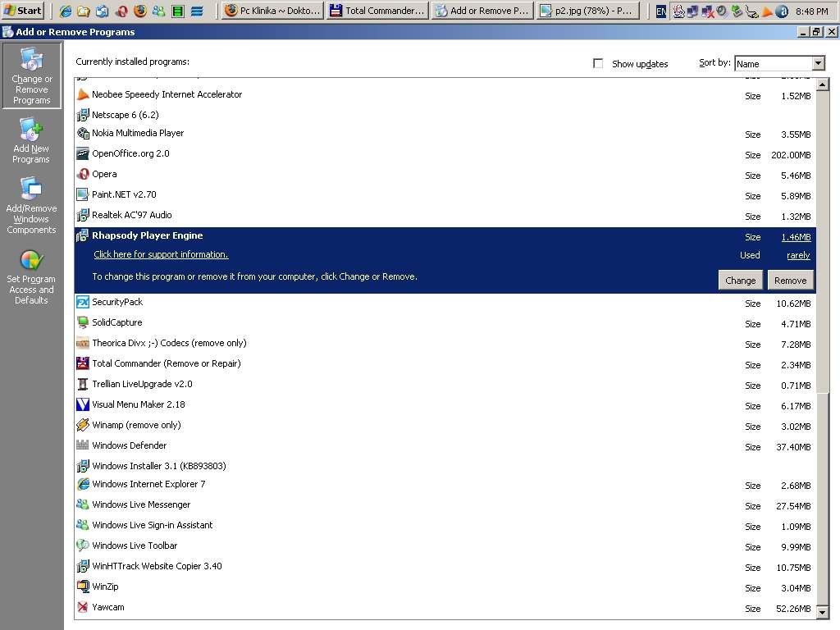Click the Windows Live Messenger icon
This screenshot has width=840, height=630.
pyautogui.click(x=83, y=504)
